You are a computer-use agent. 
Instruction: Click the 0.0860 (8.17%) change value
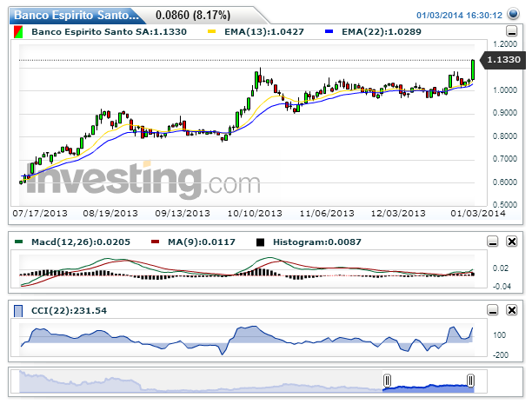point(193,16)
